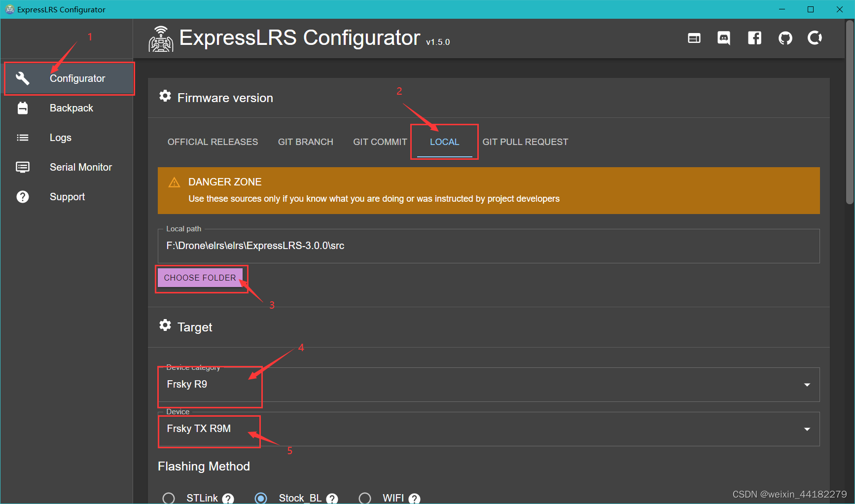Click the Target section gear icon
The height and width of the screenshot is (504, 855).
click(165, 325)
